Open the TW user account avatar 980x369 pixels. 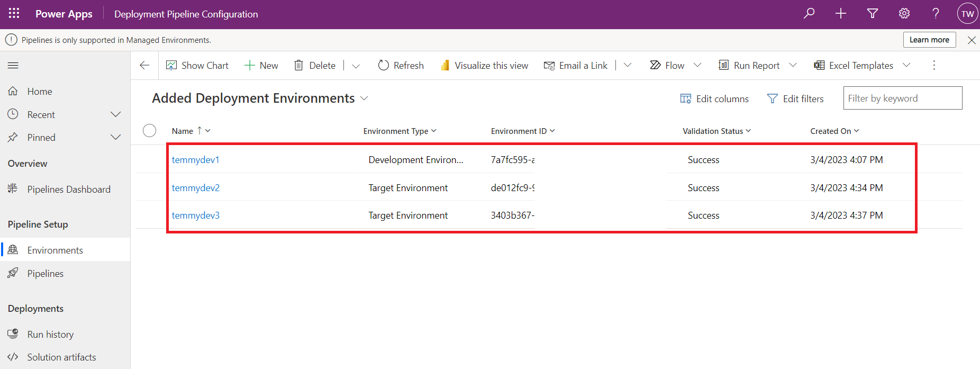pos(968,14)
